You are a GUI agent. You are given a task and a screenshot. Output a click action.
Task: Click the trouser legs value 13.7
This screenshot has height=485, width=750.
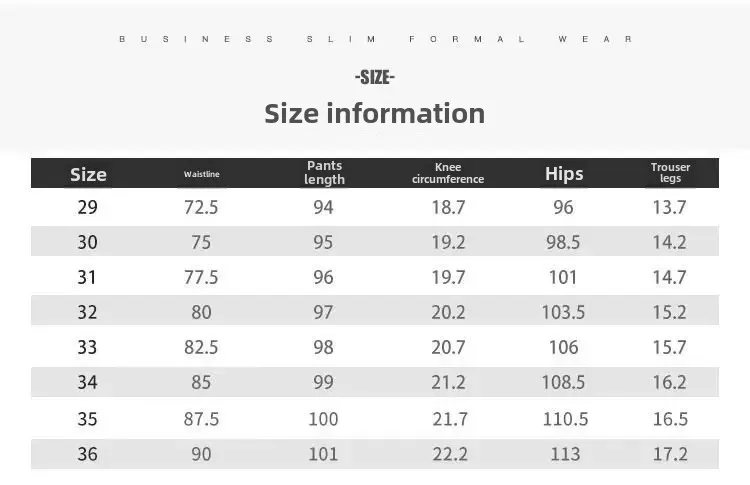tap(670, 208)
